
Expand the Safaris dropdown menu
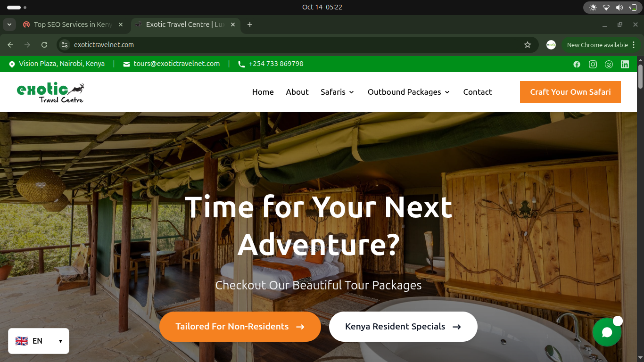(x=337, y=92)
